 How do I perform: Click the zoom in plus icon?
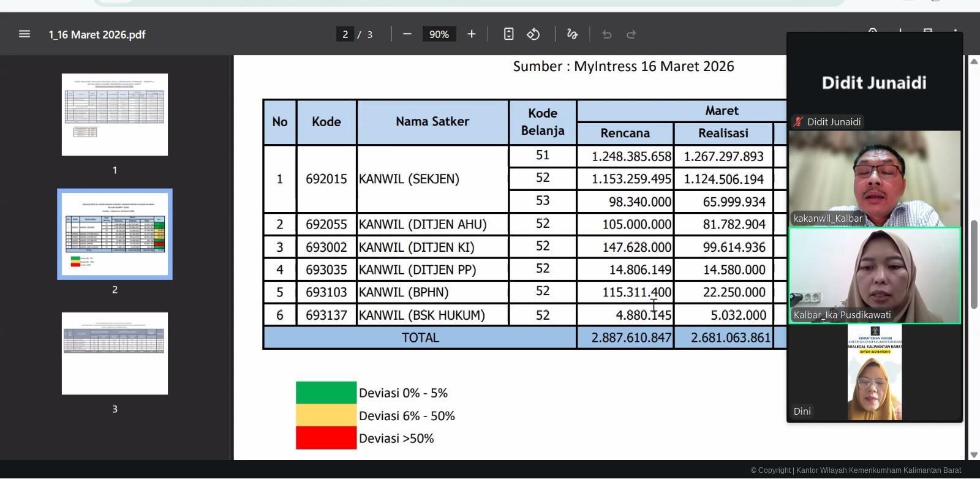pyautogui.click(x=471, y=34)
